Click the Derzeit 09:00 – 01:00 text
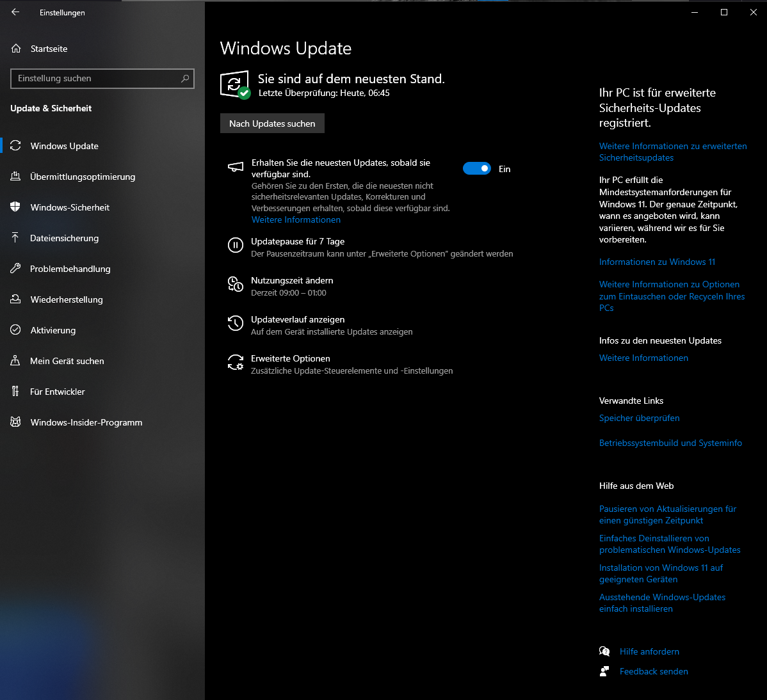This screenshot has height=700, width=767. pyautogui.click(x=289, y=293)
